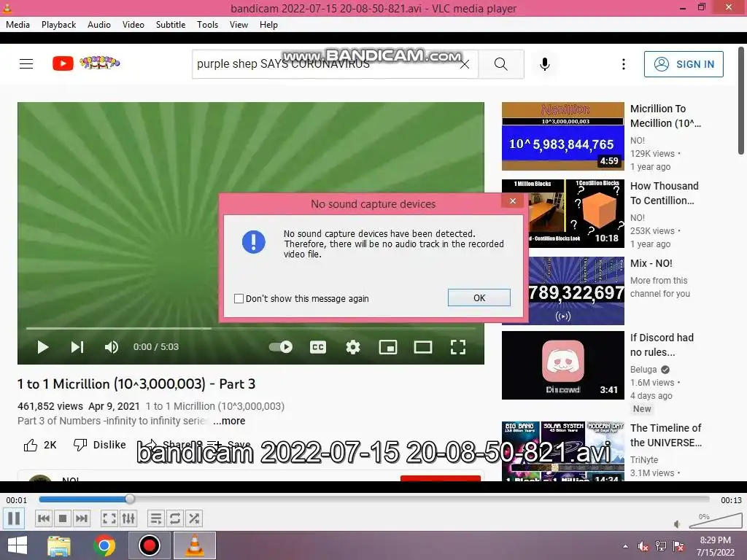Clear the search text with X
This screenshot has height=560, width=747.
(x=465, y=64)
